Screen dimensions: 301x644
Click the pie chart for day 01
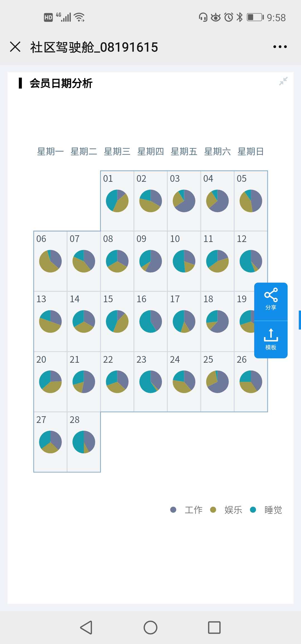117,201
